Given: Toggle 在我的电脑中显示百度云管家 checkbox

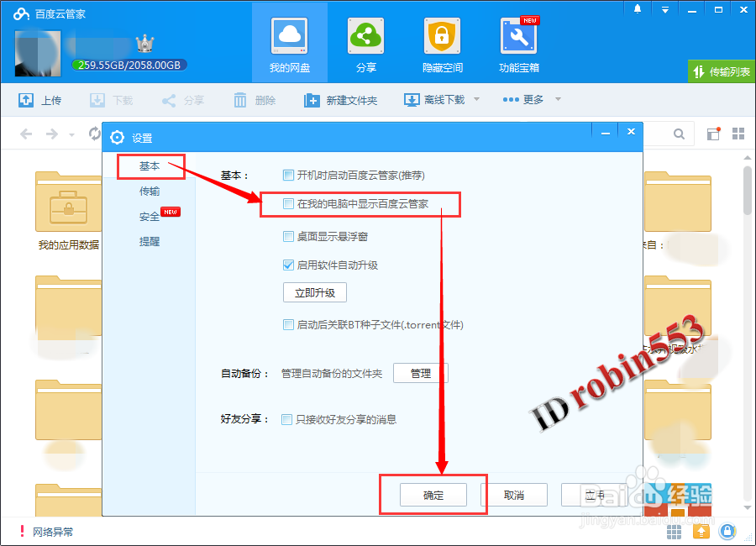Looking at the screenshot, I should pos(288,203).
